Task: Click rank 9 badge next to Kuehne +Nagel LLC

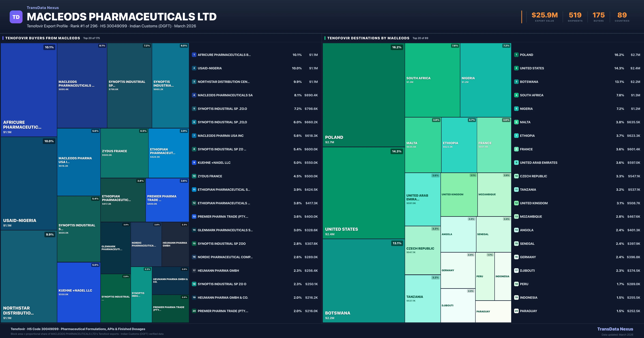Action: [194, 163]
